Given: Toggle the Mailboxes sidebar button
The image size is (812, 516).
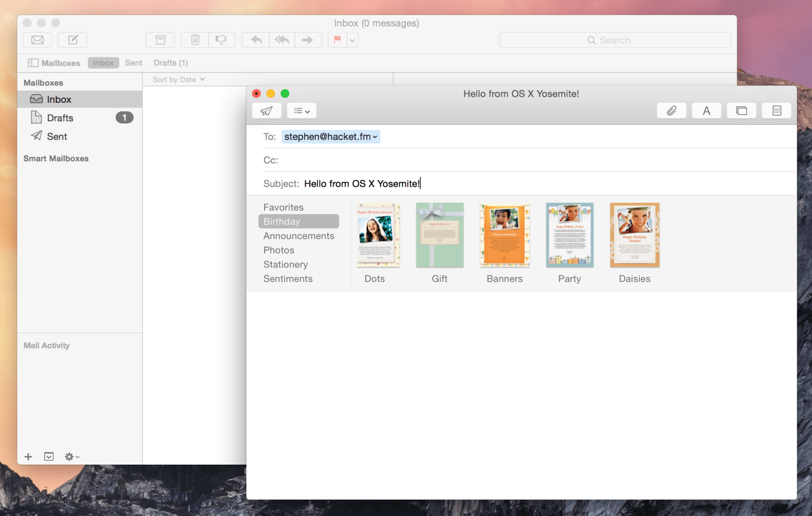Looking at the screenshot, I should point(54,63).
